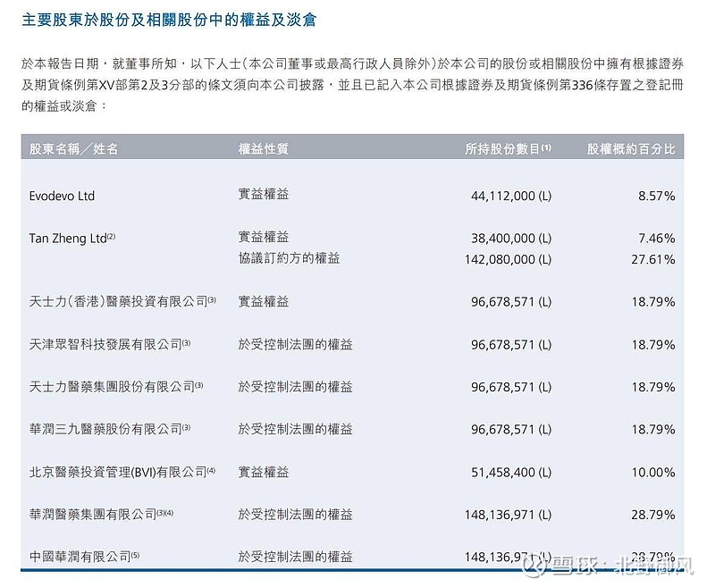Viewport: 715px width, 588px height.
Task: Click 於受控制法團的權益 in 中國華潤 row
Action: click(295, 557)
